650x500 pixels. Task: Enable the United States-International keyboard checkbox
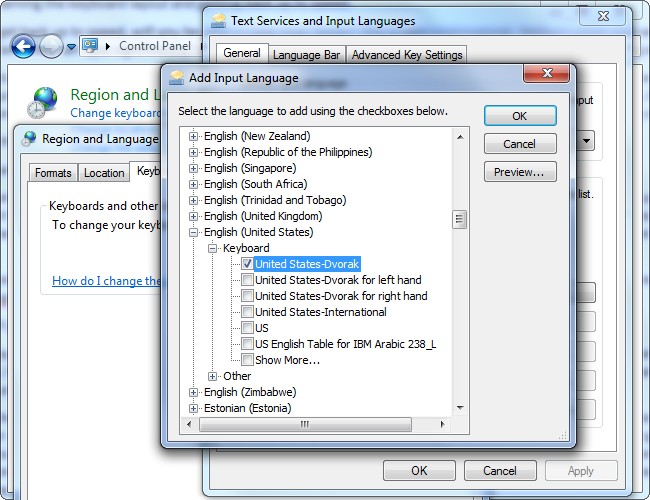(x=247, y=312)
